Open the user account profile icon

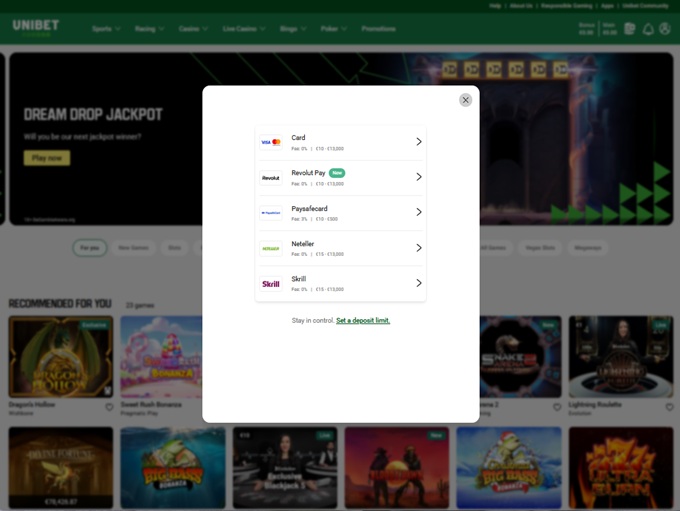click(x=665, y=29)
